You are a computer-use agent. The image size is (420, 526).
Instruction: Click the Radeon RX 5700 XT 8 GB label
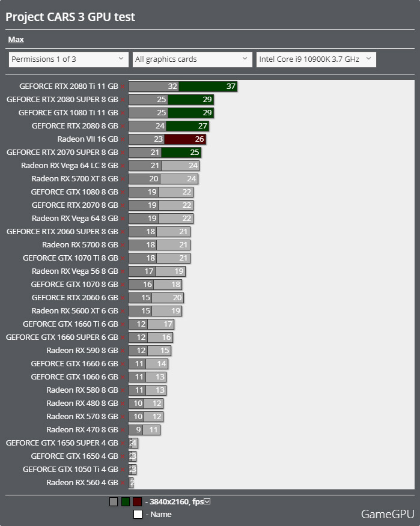pos(75,179)
